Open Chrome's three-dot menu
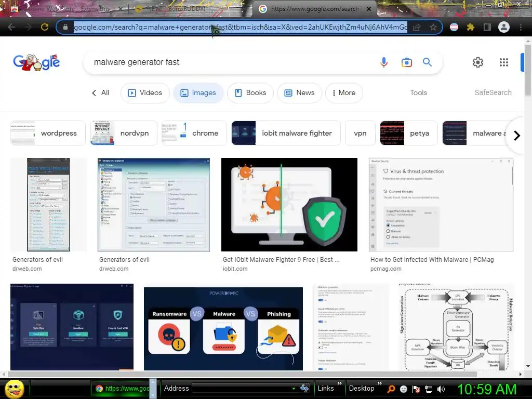 pos(521,27)
